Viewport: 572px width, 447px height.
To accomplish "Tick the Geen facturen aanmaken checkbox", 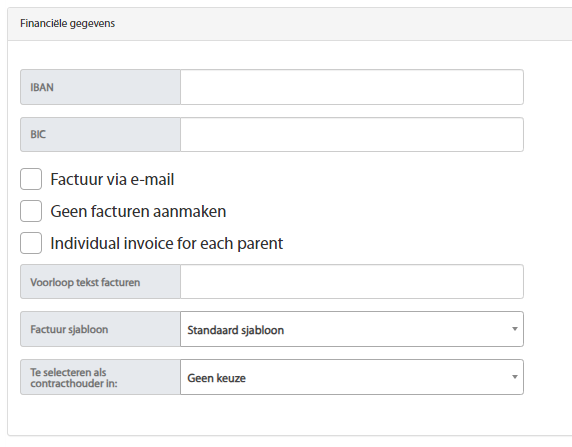I will 31,211.
